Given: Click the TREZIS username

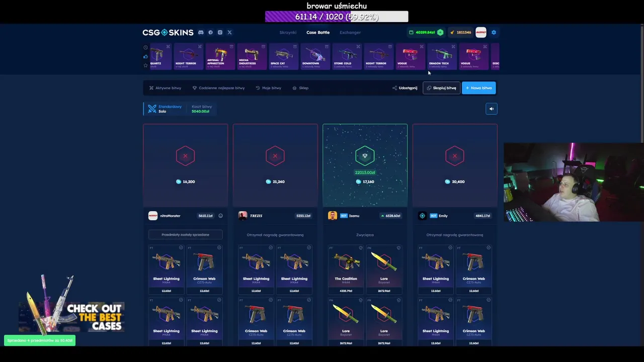Looking at the screenshot, I should pos(256,216).
